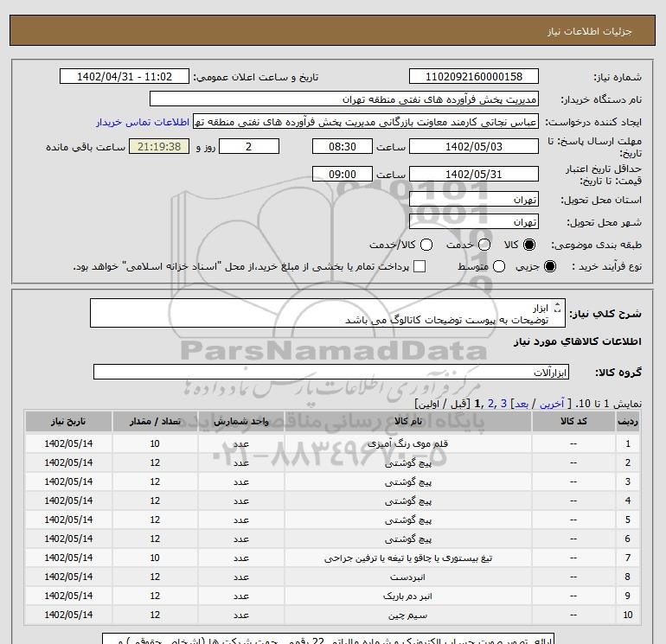The image size is (666, 644).
Task: Select the row تیغ بیستوری یا چاقو
Action: coord(332,558)
